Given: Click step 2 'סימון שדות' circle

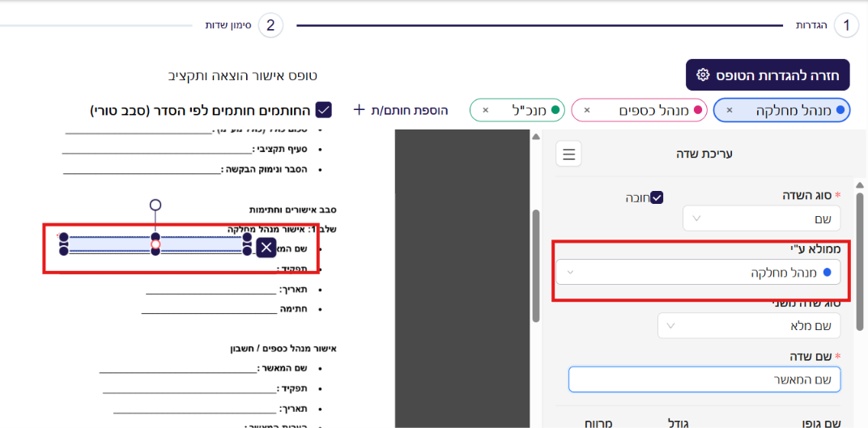Looking at the screenshot, I should [x=270, y=25].
